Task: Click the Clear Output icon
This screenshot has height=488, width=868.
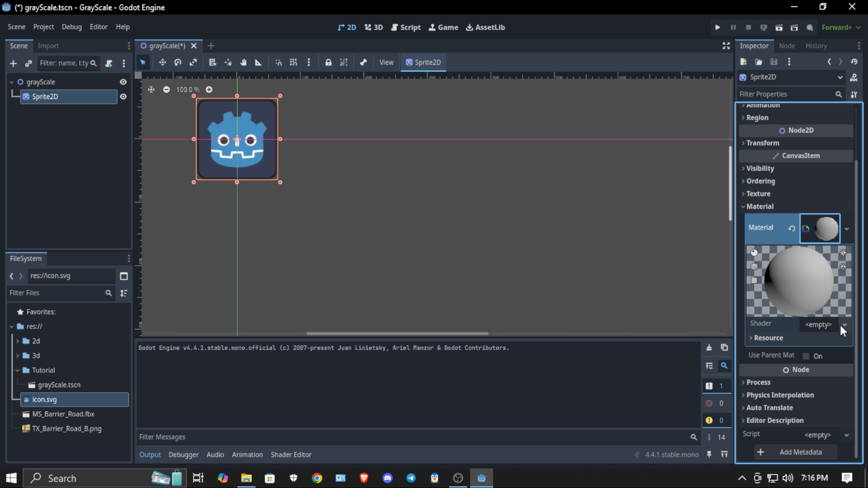Action: point(709,347)
